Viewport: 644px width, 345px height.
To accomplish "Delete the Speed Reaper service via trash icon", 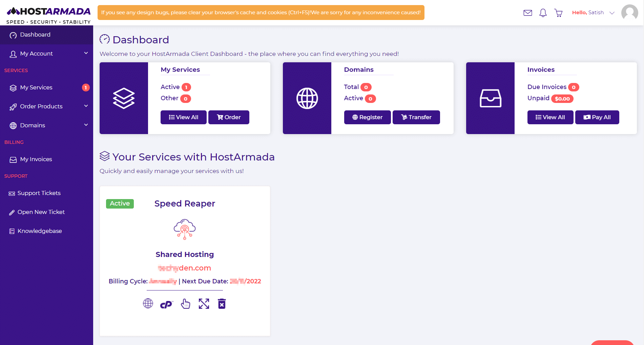I will click(222, 304).
